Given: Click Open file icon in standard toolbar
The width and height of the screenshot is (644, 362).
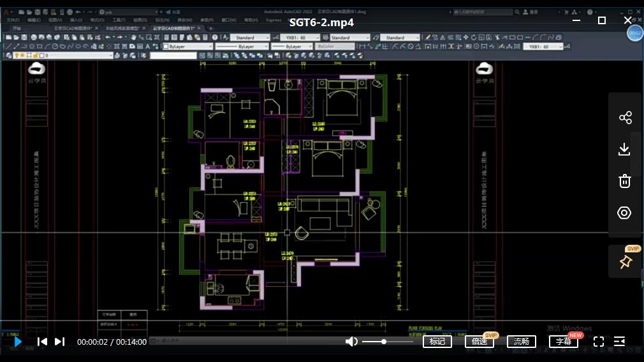Looking at the screenshot, I should click(x=16, y=38).
